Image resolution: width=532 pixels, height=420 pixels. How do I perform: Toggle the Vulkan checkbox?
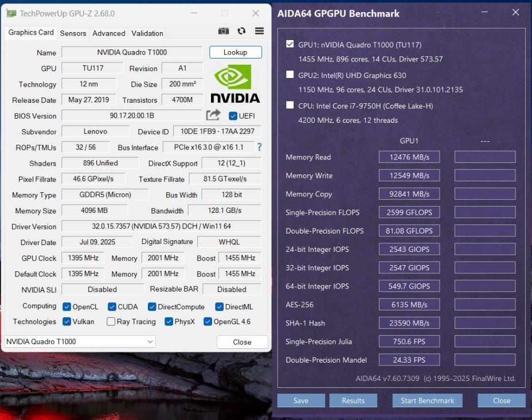point(66,321)
